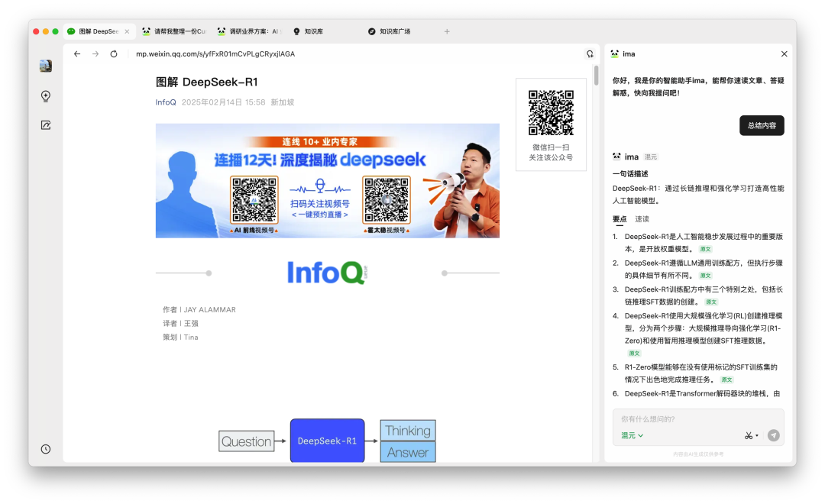Click the 扫码关注视频号 text in banner

click(x=320, y=204)
